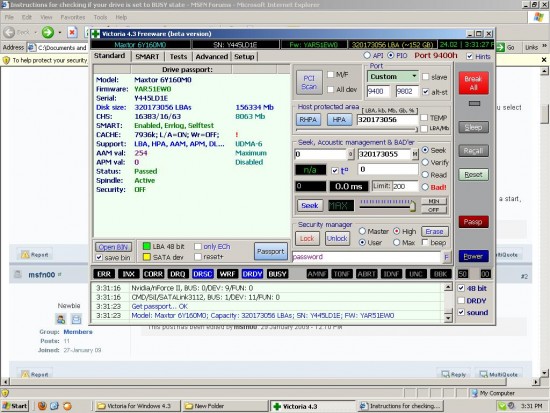
Task: Select the Standard tab
Action: coord(109,56)
